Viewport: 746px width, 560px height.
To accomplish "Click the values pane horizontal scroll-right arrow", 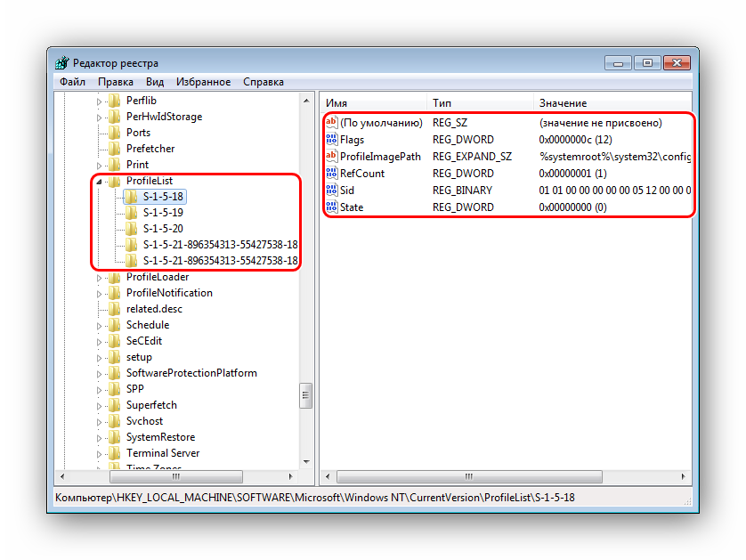I will click(683, 476).
